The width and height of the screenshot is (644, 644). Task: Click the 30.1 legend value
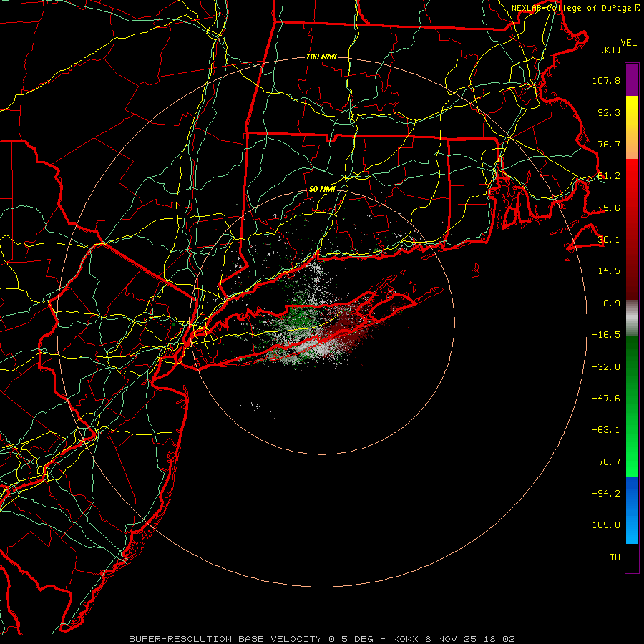(x=609, y=240)
